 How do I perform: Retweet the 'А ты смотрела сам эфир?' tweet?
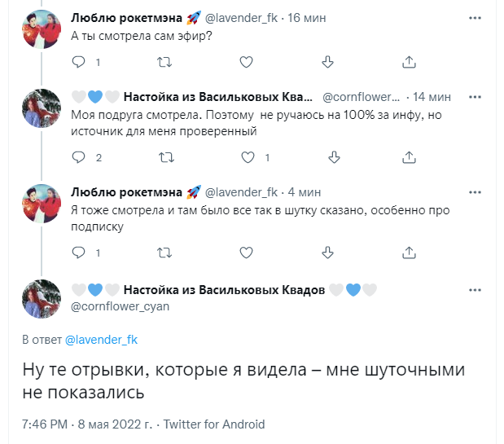pyautogui.click(x=163, y=62)
